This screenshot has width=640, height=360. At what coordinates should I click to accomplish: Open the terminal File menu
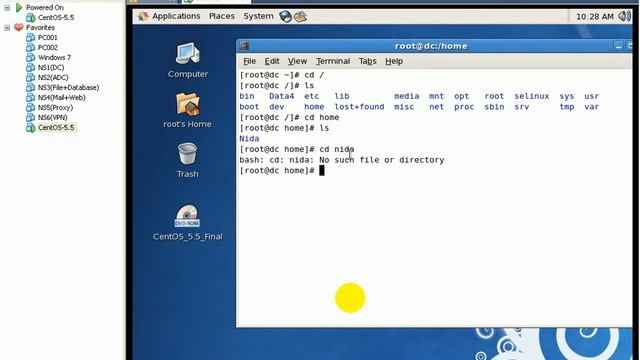249,61
